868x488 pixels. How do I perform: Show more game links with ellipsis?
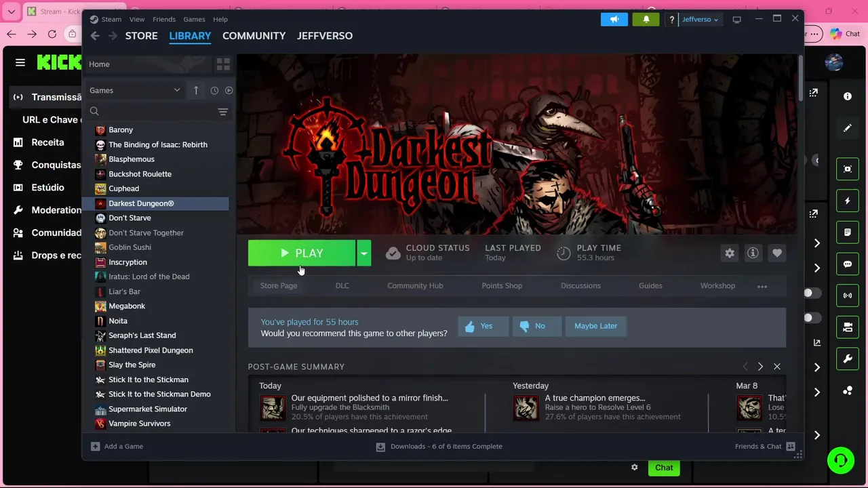(762, 286)
